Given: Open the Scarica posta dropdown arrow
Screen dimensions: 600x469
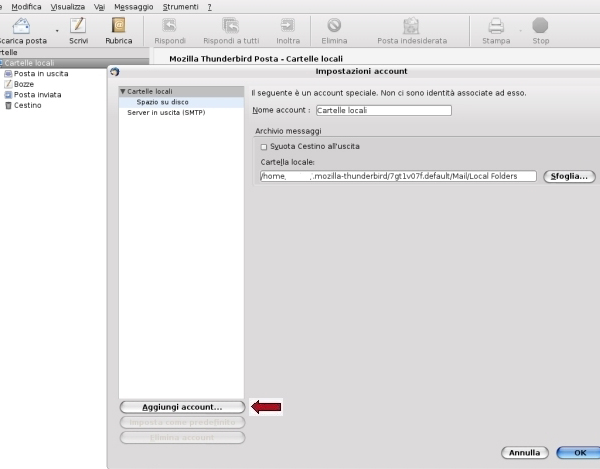Looking at the screenshot, I should coord(57,31).
